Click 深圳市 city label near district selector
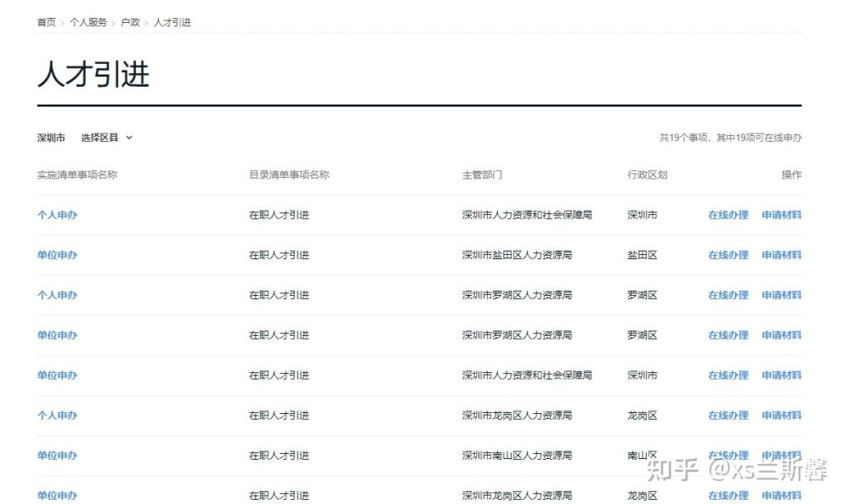Viewport: 849px width, 504px height. click(x=51, y=138)
